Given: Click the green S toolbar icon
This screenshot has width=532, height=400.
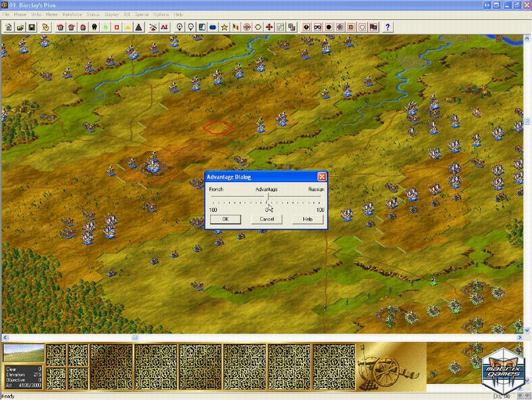Looking at the screenshot, I should [x=105, y=27].
